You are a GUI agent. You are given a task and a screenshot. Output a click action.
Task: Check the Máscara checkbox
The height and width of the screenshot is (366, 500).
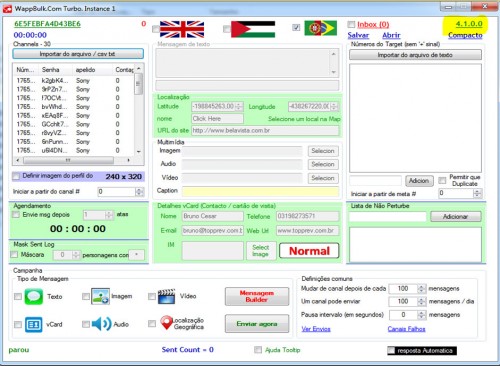(14, 255)
